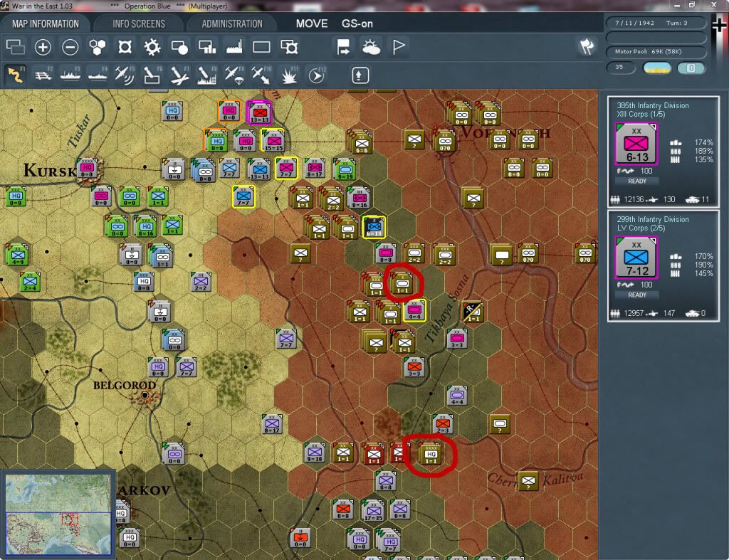729x560 pixels.
Task: Click the READY status of 299th Division
Action: click(x=637, y=295)
